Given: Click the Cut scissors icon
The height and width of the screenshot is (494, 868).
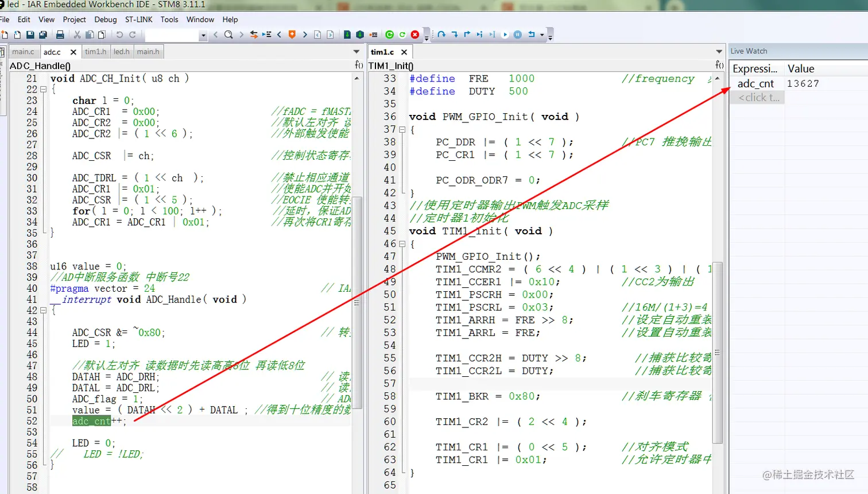Looking at the screenshot, I should pos(77,34).
